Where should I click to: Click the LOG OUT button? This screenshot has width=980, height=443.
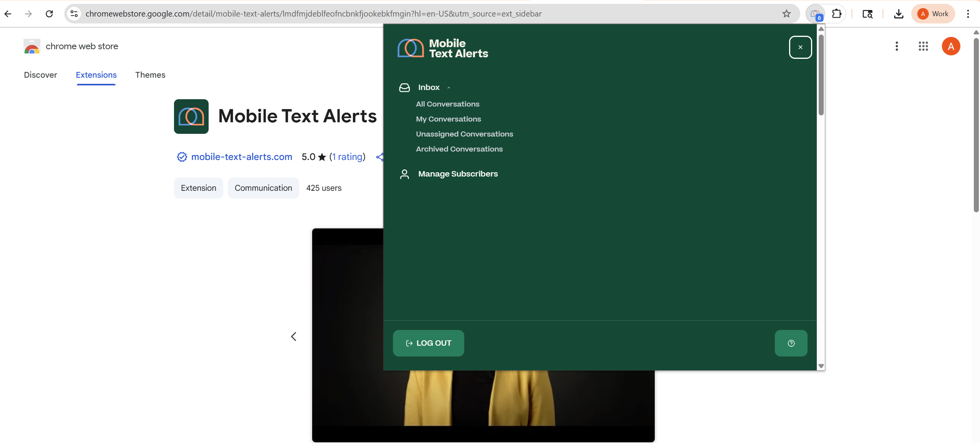pos(428,343)
